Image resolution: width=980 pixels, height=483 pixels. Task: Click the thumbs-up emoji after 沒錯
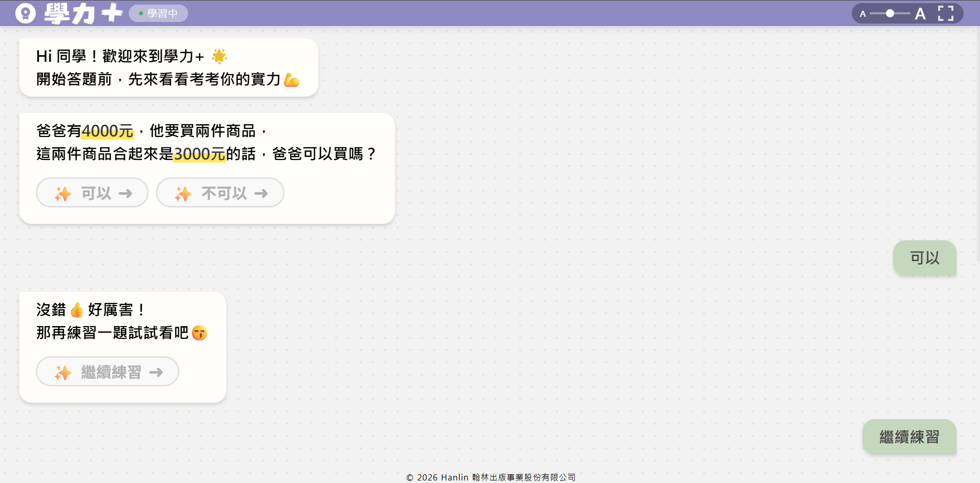pos(77,310)
